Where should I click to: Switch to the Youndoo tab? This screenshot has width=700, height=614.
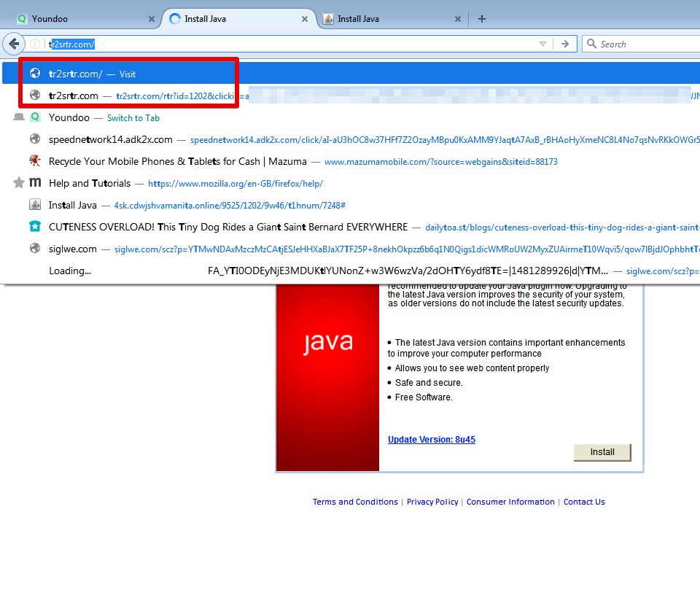pos(80,19)
